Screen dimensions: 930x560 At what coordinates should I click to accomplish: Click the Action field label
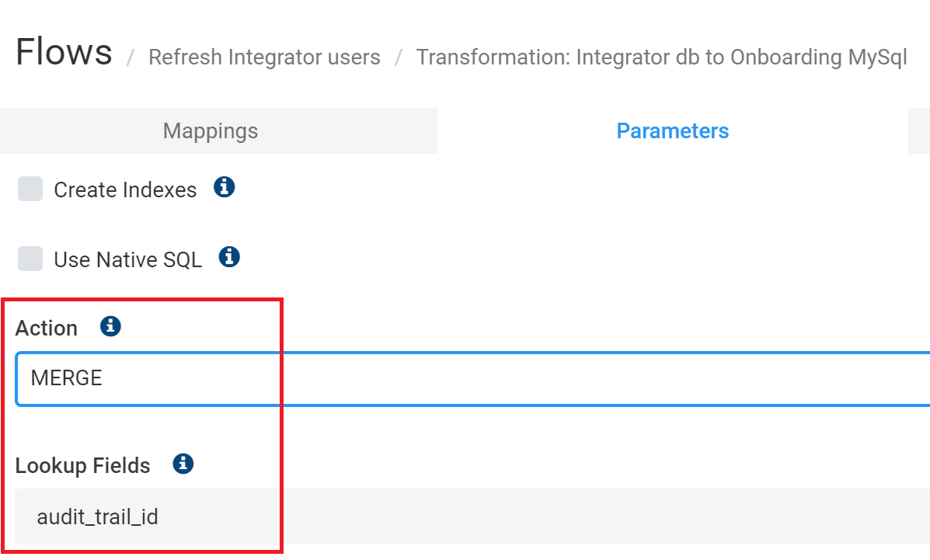click(x=47, y=328)
